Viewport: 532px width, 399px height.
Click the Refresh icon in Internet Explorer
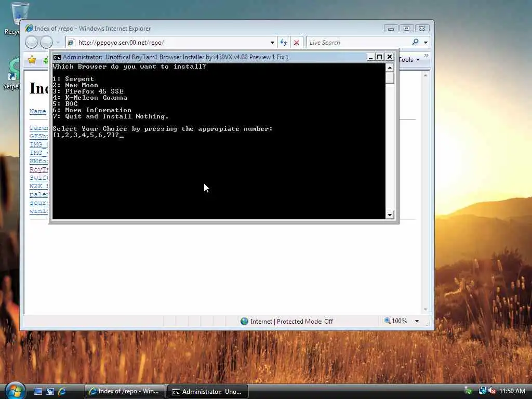coord(284,43)
